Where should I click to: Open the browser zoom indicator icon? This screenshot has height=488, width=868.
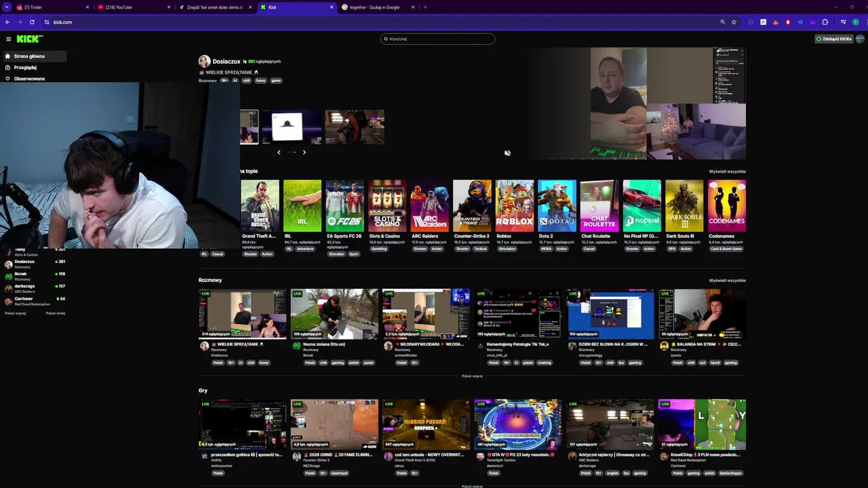[723, 22]
